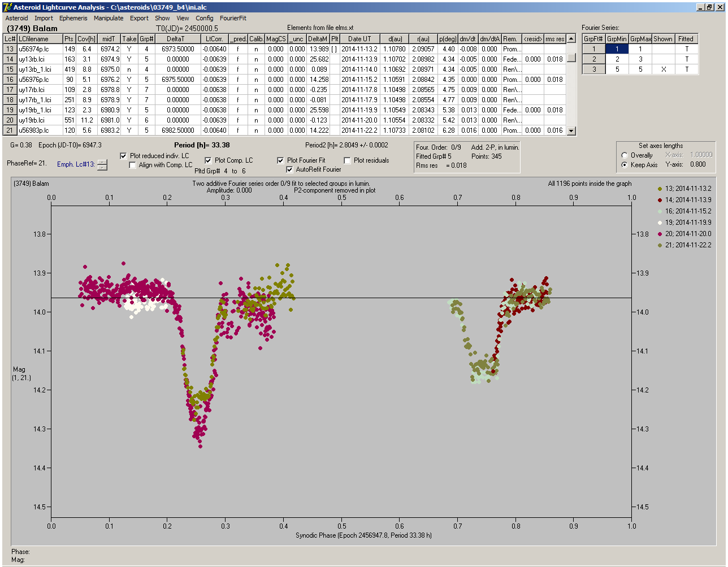Open the Import menu
Viewport: 728px width, 567px height.
click(x=44, y=18)
